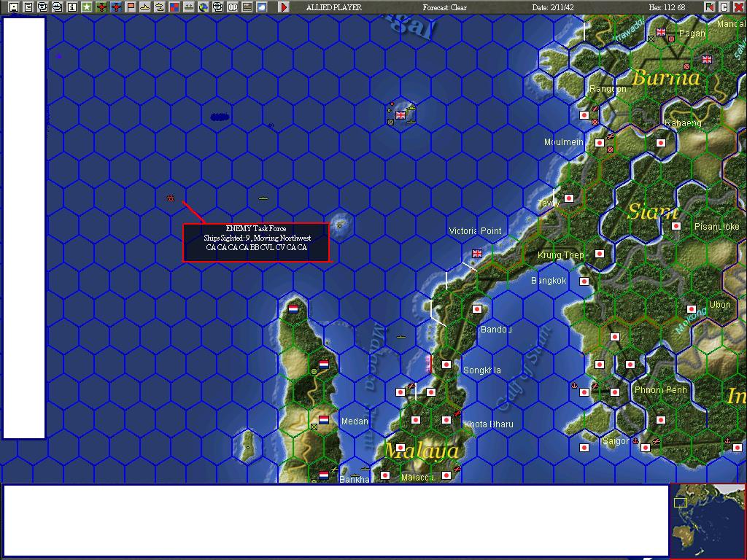Click the 'Date: 2/11/42' status text
The width and height of the screenshot is (747, 560).
coord(553,7)
